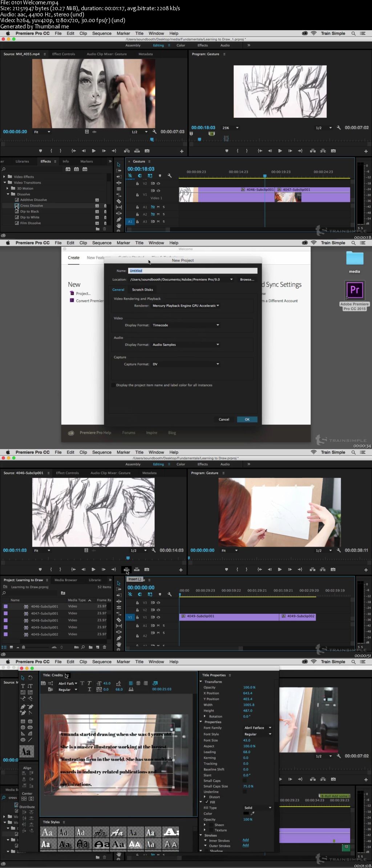Toggle the lock on the V3 track

pos(137,603)
